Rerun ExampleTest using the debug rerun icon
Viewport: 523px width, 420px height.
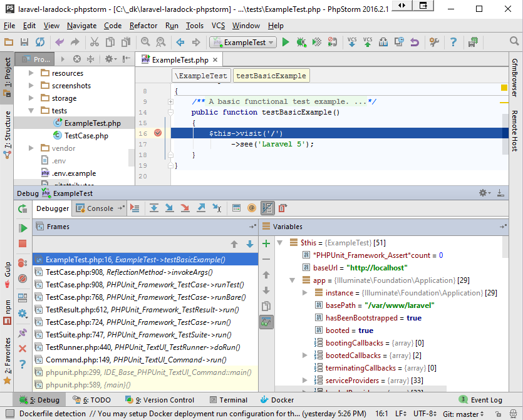coord(23,208)
